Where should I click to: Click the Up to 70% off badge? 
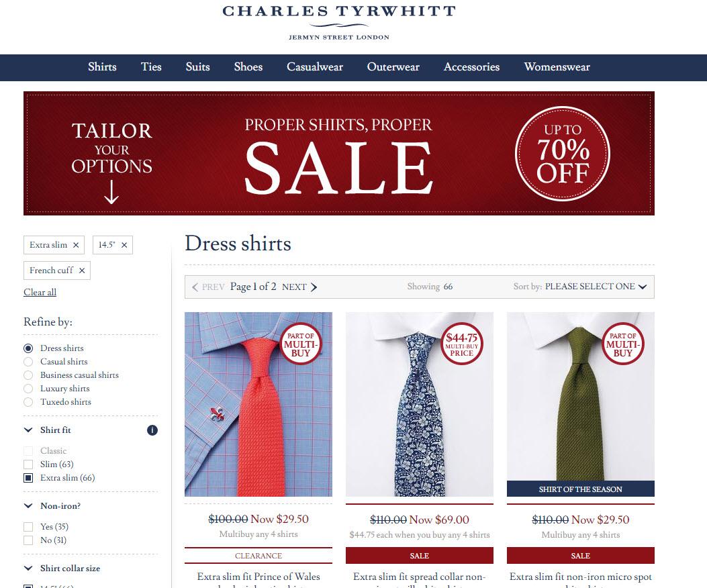point(562,154)
